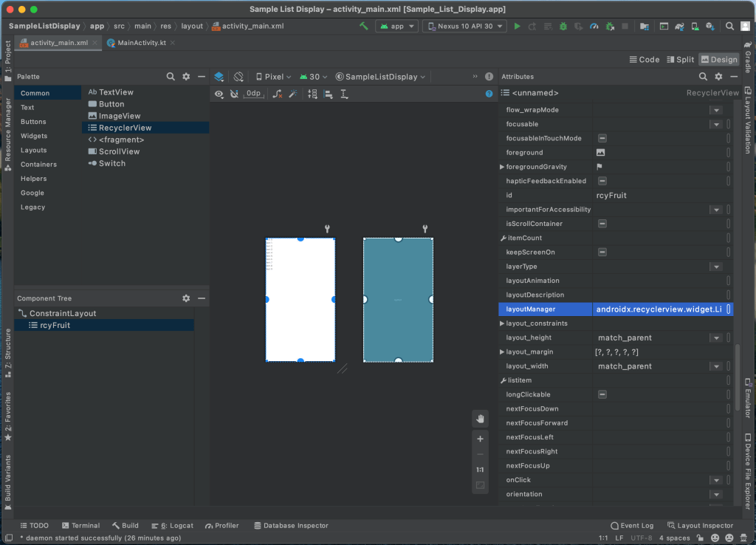Viewport: 756px width, 545px height.
Task: Switch to the MainActivity.kt tab
Action: coord(142,43)
